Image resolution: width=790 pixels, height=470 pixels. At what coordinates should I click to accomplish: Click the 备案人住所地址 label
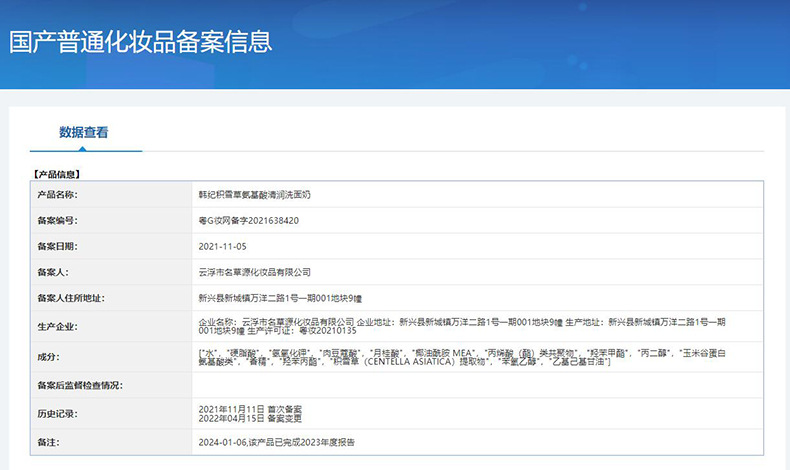pyautogui.click(x=71, y=298)
